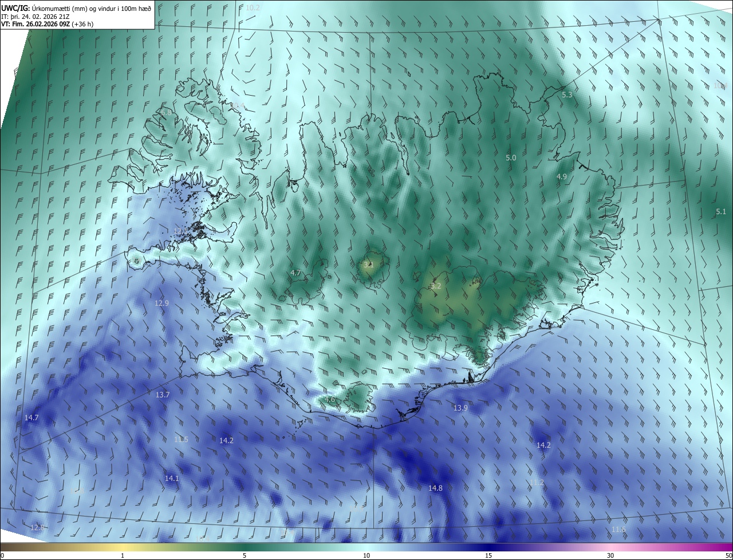Click the 14.1 value in the southwest sea

point(172,478)
